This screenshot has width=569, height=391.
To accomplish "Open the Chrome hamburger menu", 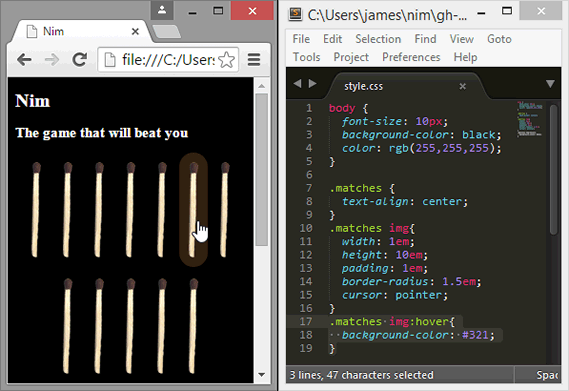I will pyautogui.click(x=254, y=60).
